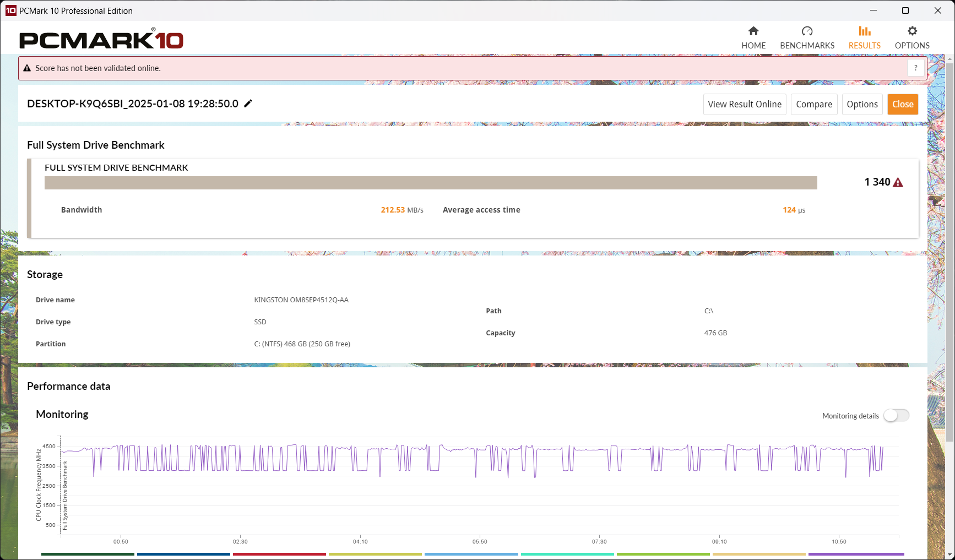Click the Benchmarks gauge icon
The width and height of the screenshot is (955, 560).
point(807,31)
